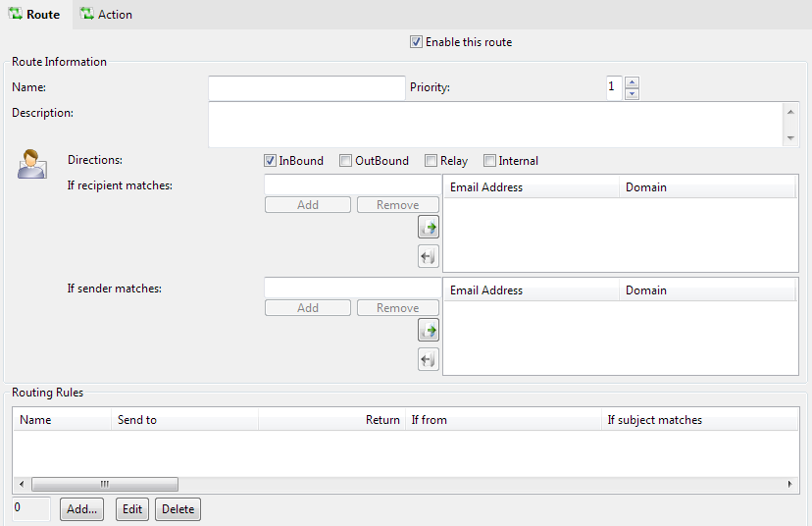Image resolution: width=812 pixels, height=526 pixels.
Task: Select the Route tab
Action: tap(35, 15)
